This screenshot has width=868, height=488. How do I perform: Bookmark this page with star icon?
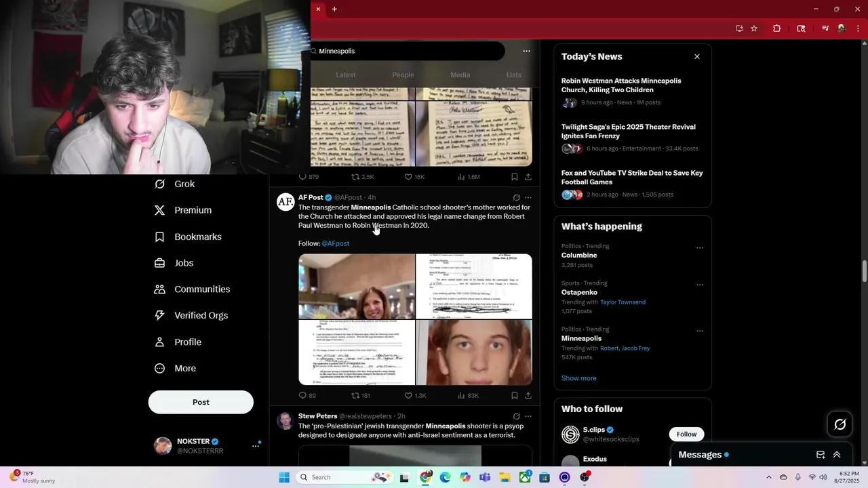tap(754, 28)
